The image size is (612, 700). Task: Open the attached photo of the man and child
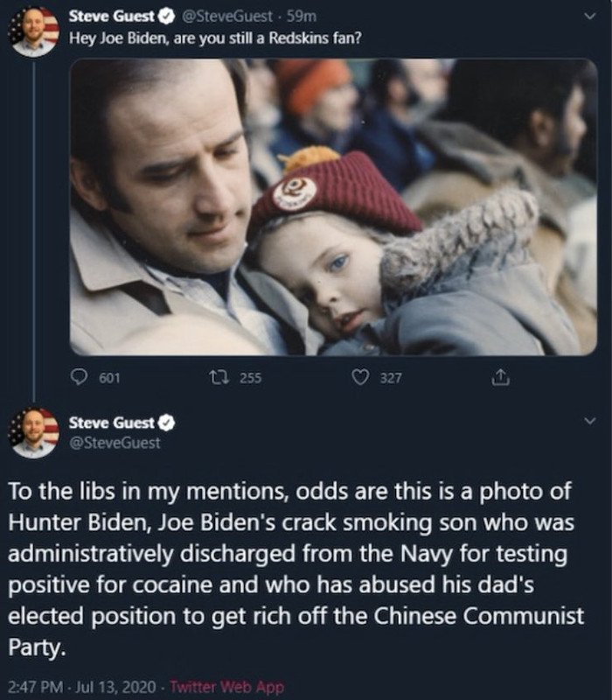coord(333,207)
